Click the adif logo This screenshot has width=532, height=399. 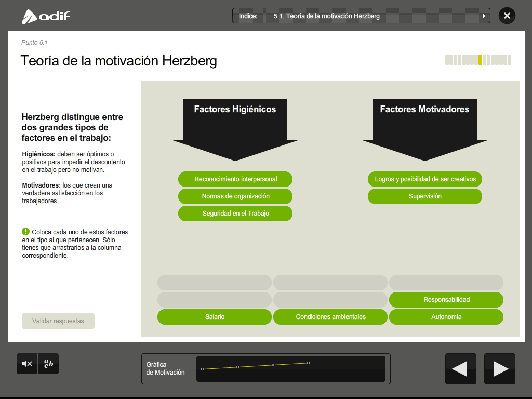(x=46, y=16)
